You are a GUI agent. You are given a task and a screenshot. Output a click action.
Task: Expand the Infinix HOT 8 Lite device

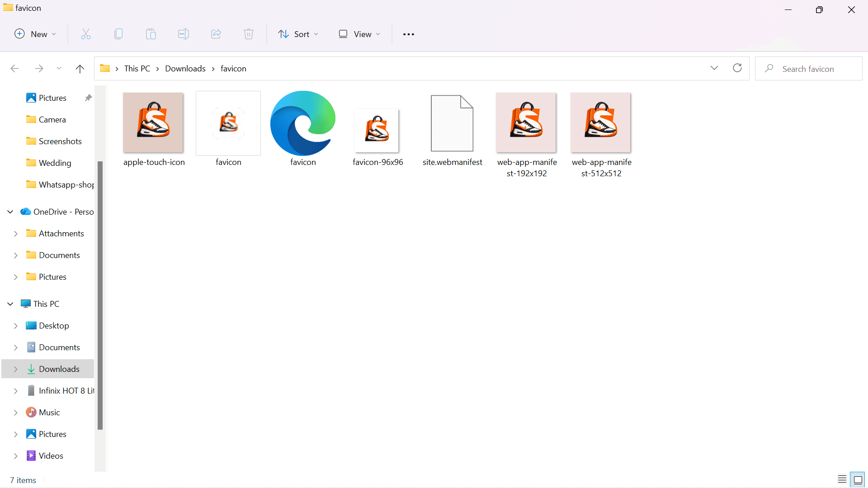click(x=16, y=391)
